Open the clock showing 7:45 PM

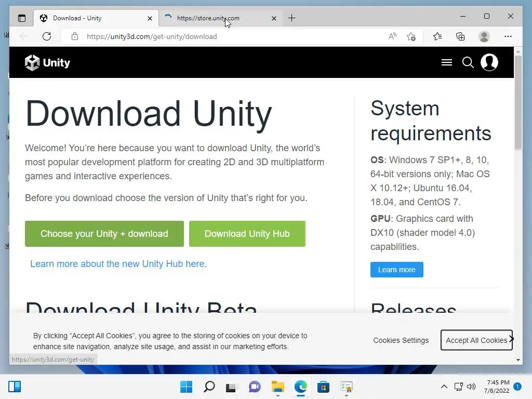tap(497, 387)
